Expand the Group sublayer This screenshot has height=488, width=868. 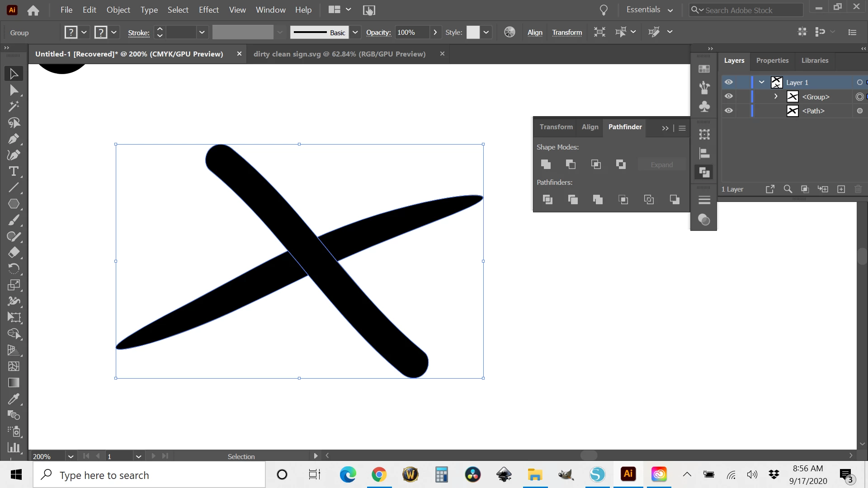coord(776,96)
